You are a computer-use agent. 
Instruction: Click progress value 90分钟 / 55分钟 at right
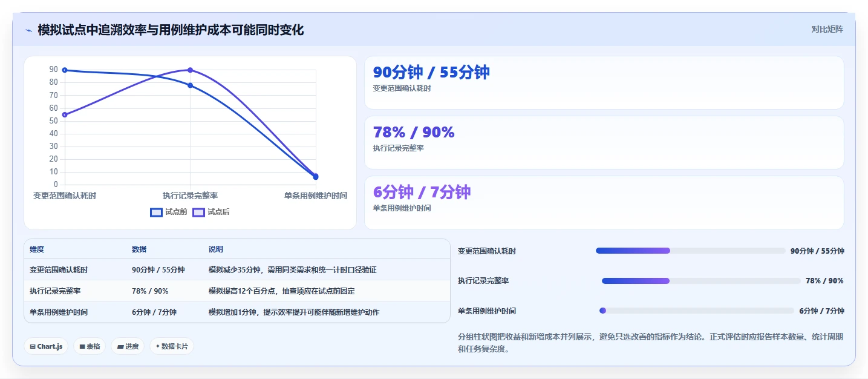pos(817,251)
